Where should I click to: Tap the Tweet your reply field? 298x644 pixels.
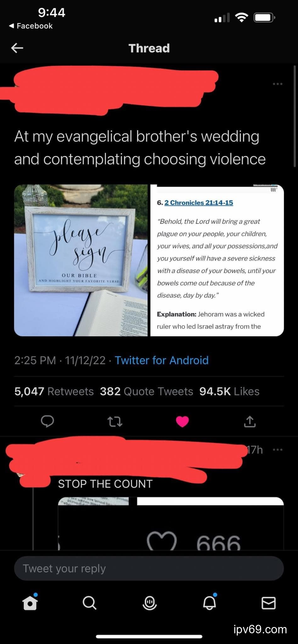point(149,568)
